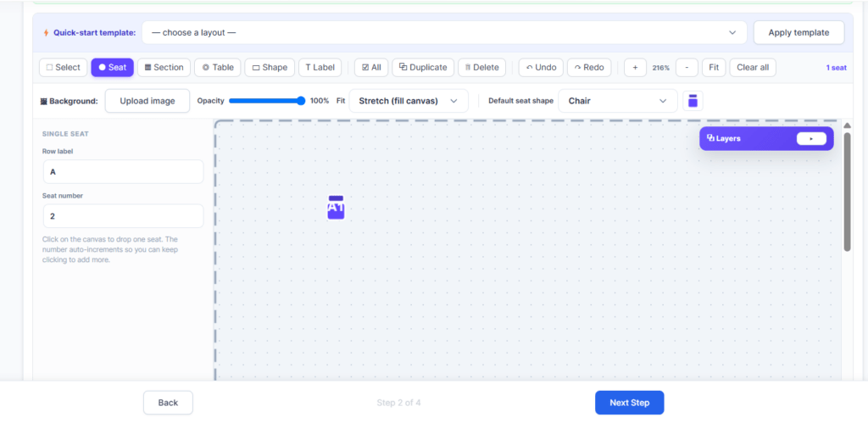Click Apply template

pyautogui.click(x=798, y=33)
